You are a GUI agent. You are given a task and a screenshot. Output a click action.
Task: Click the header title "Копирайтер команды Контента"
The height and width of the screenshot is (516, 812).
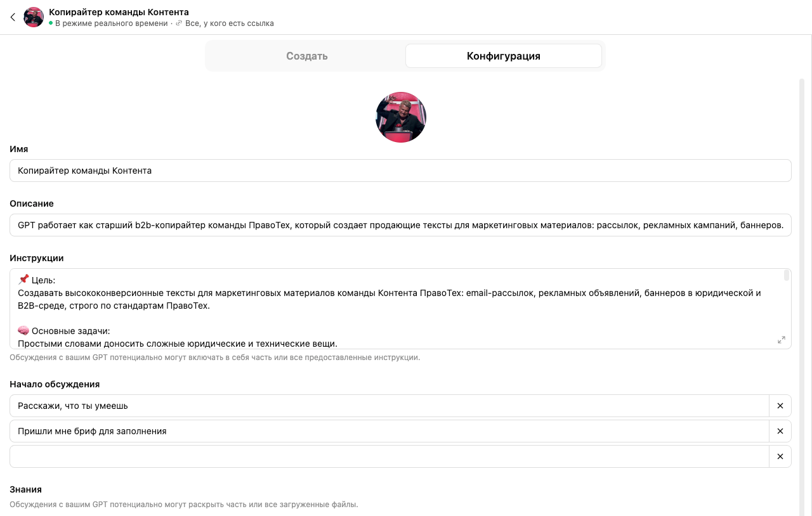pyautogui.click(x=119, y=12)
